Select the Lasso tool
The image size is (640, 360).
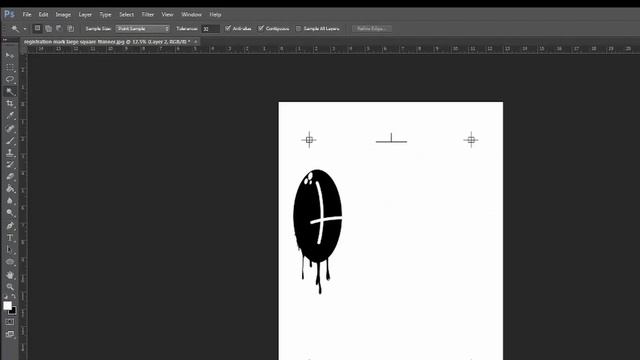click(10, 79)
